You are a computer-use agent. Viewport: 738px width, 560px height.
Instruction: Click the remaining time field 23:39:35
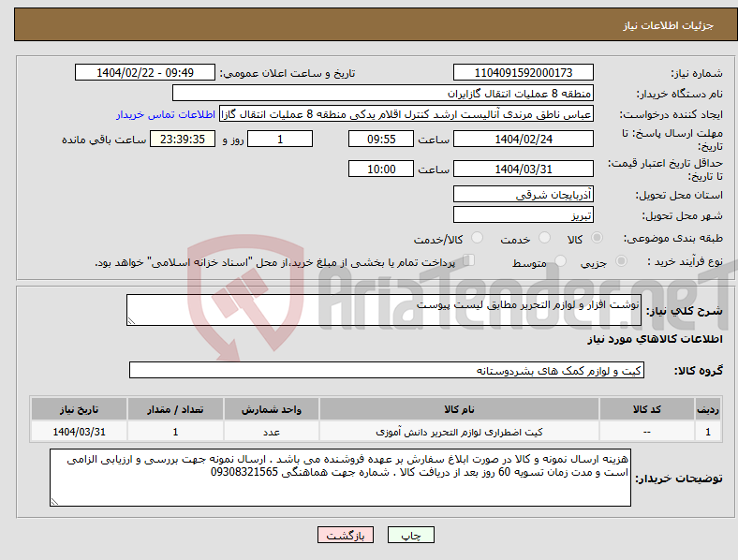pyautogui.click(x=183, y=139)
